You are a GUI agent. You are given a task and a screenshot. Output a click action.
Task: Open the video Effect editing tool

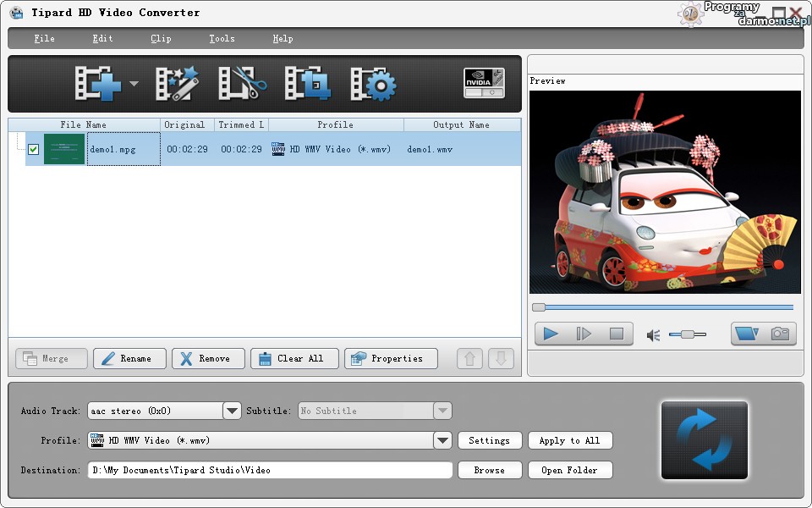pyautogui.click(x=176, y=84)
